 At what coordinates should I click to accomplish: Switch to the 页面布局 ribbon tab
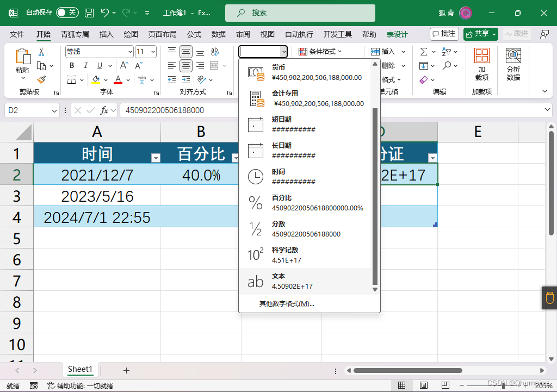(x=162, y=34)
